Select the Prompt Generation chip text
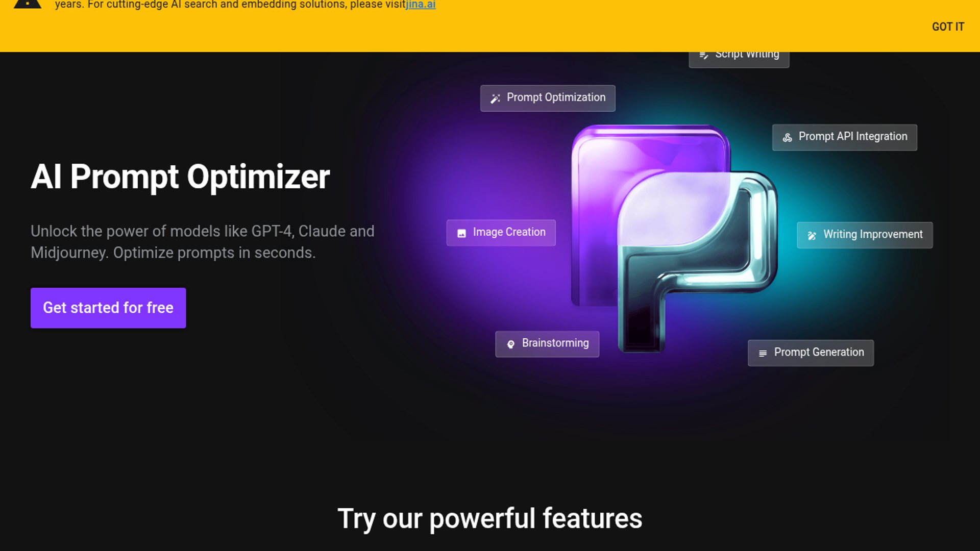 [x=819, y=353]
